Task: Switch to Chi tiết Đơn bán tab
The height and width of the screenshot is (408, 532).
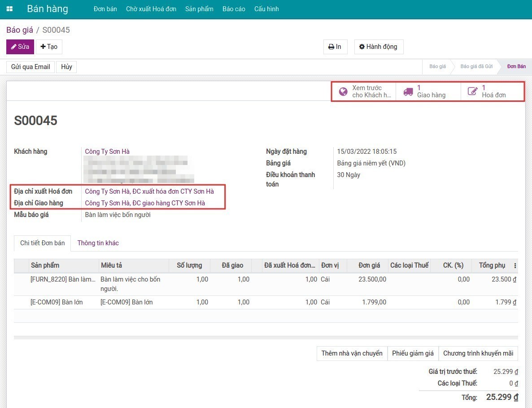Action: click(x=43, y=243)
